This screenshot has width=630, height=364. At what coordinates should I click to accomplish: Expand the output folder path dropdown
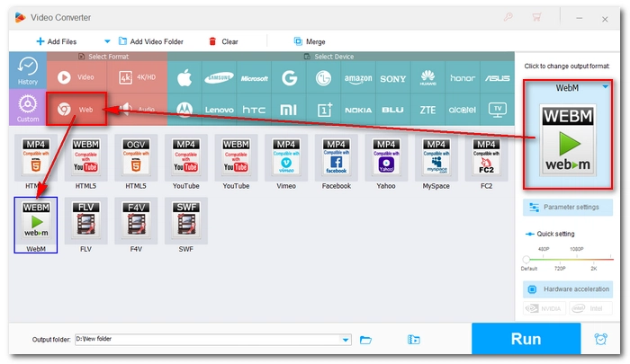(x=346, y=340)
